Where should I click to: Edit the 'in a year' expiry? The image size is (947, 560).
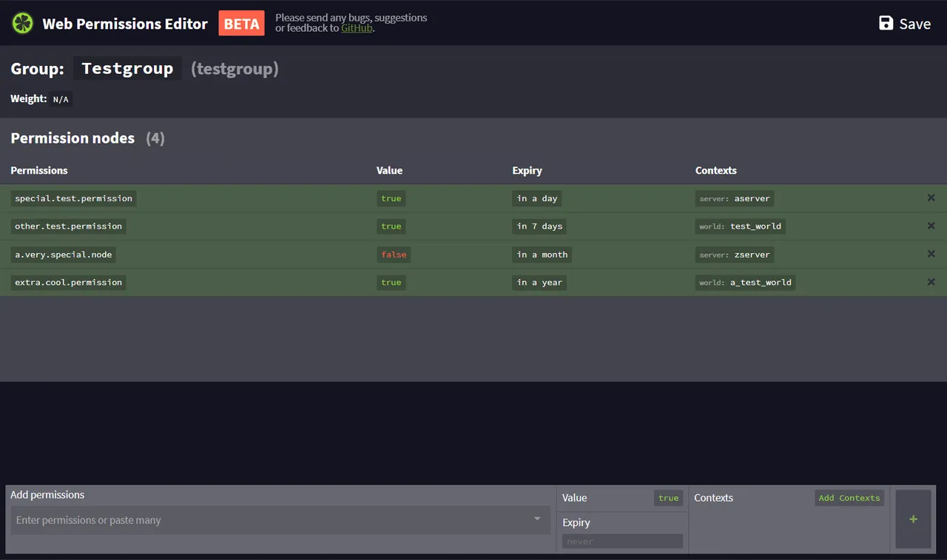[539, 283]
